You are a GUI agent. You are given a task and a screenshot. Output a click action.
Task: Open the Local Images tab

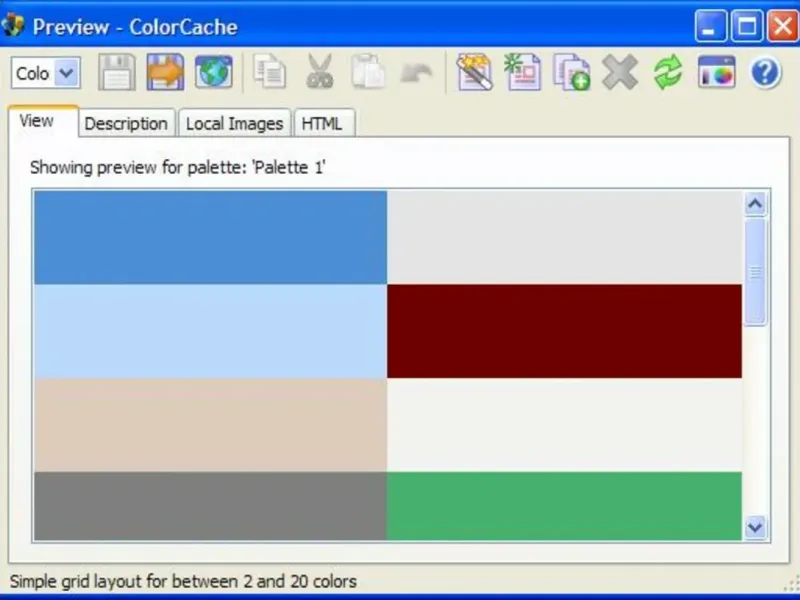click(x=234, y=123)
